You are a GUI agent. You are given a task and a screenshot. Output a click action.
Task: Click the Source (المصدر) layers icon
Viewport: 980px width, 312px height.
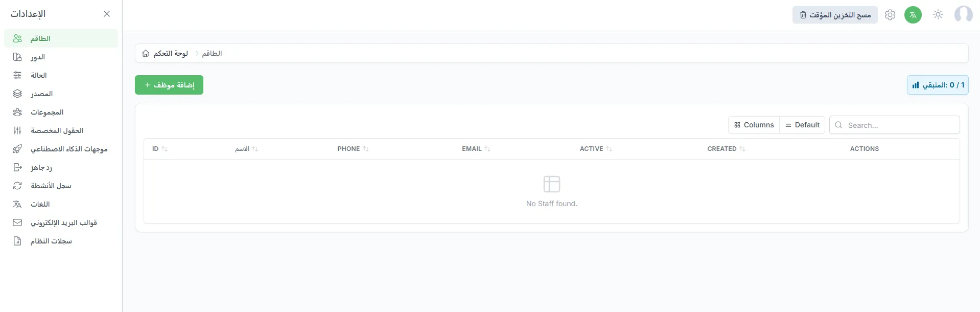click(17, 94)
